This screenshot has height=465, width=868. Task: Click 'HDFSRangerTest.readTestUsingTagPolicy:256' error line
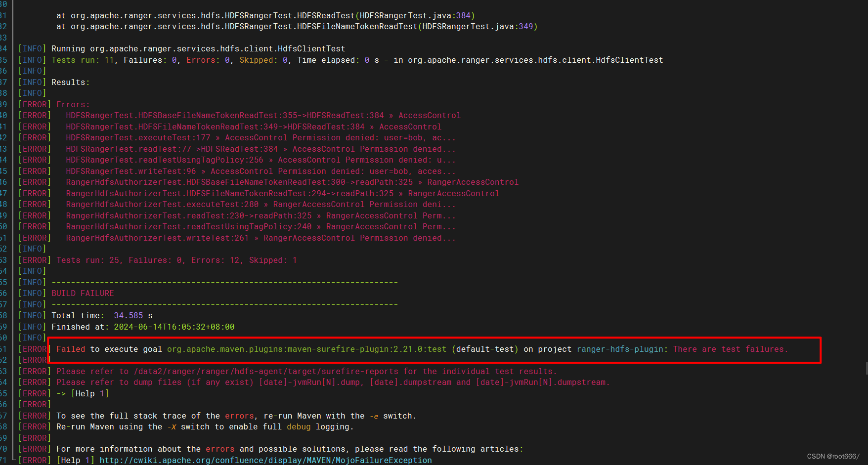(x=260, y=160)
